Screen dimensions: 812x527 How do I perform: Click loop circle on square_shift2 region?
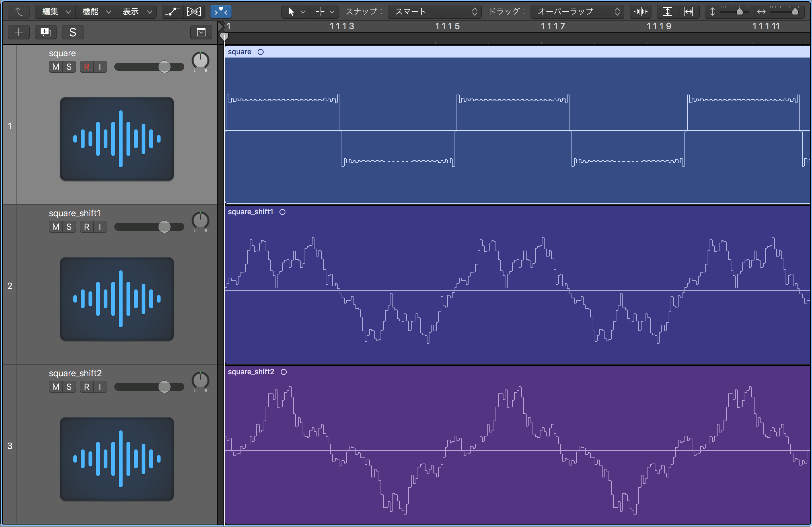284,372
